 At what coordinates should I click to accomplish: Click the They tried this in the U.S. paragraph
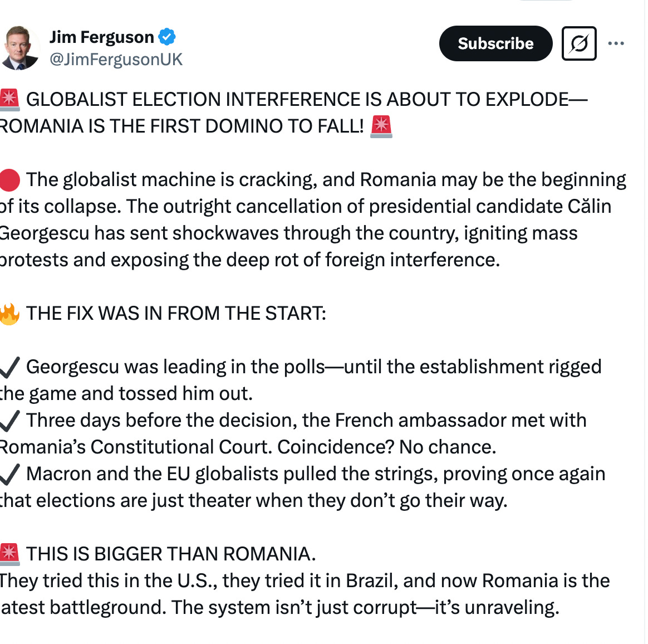[305, 594]
